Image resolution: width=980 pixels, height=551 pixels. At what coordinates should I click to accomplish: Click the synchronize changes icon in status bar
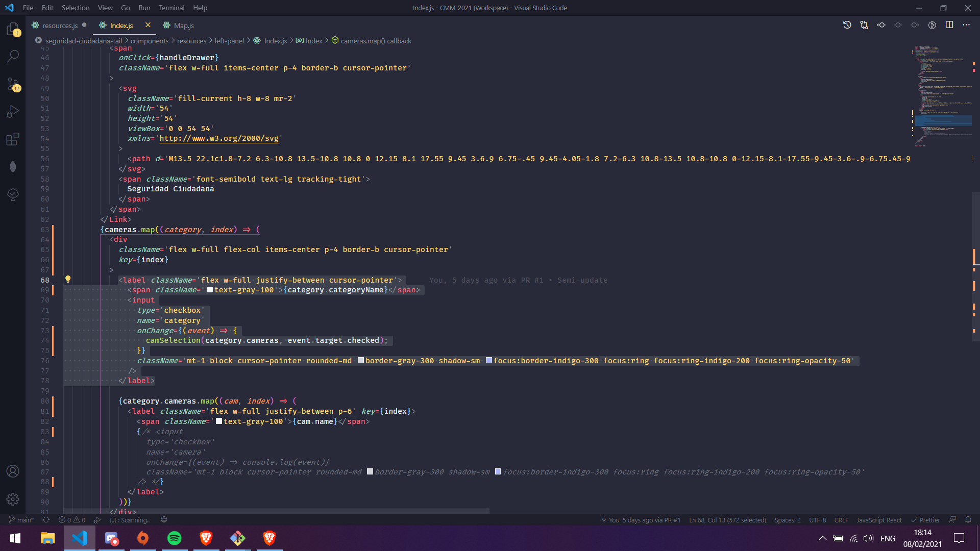[x=46, y=520]
